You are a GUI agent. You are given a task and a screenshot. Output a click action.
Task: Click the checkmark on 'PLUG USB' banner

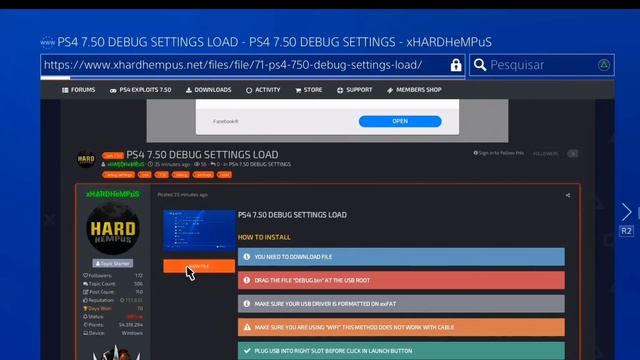[247, 351]
